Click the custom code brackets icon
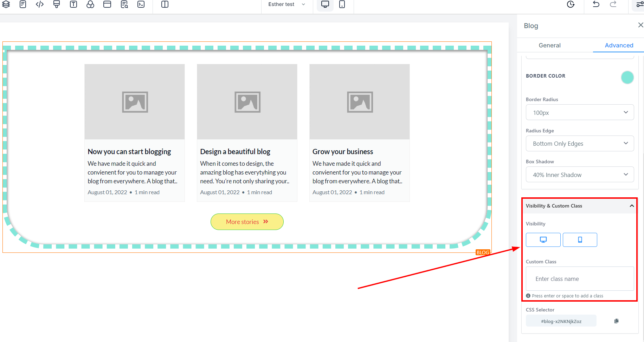Viewport: 644px width, 342px height. 40,4
